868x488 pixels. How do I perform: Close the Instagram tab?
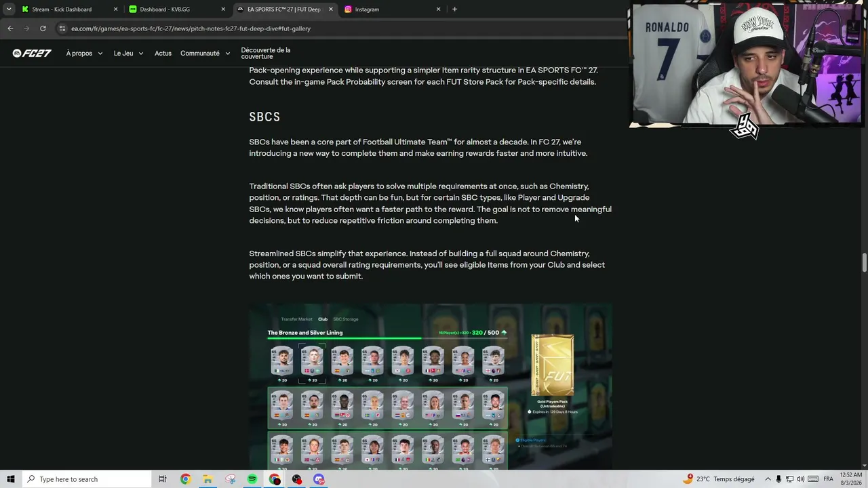[x=438, y=9]
